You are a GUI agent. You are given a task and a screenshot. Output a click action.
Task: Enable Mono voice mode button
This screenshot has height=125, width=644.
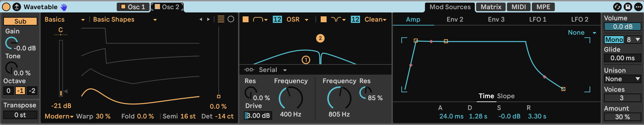click(x=614, y=40)
